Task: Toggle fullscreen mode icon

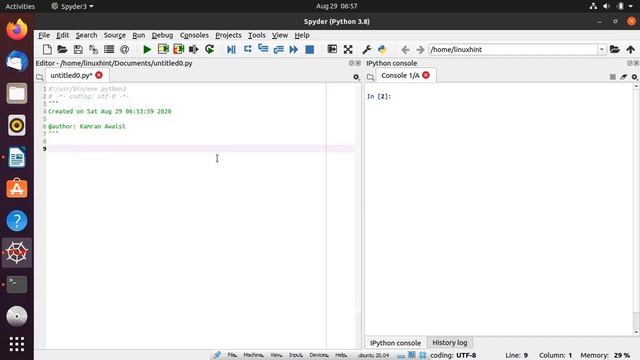Action: [x=348, y=49]
